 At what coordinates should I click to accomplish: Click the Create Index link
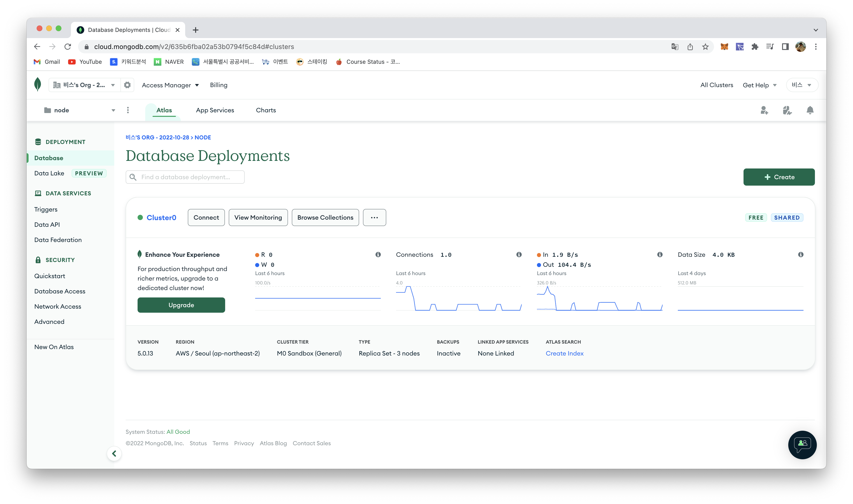coord(564,353)
